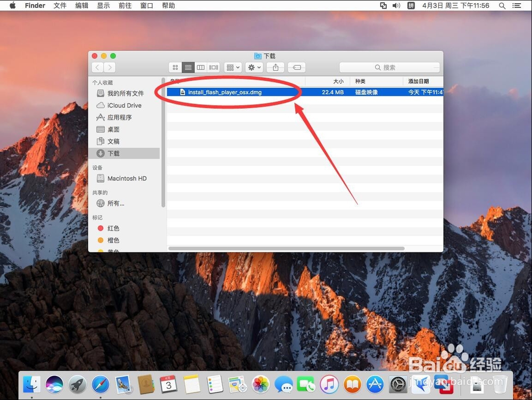Viewport: 532px width, 400px height.
Task: Switch Finder to icon view
Action: point(176,68)
